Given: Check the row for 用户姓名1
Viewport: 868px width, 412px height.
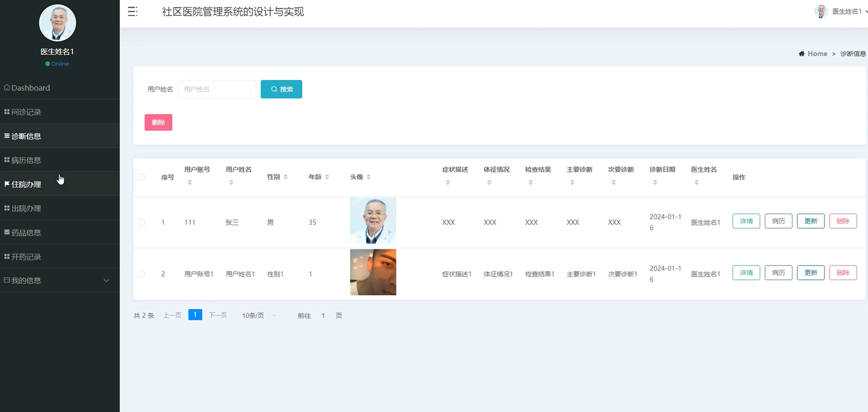Looking at the screenshot, I should coord(142,274).
